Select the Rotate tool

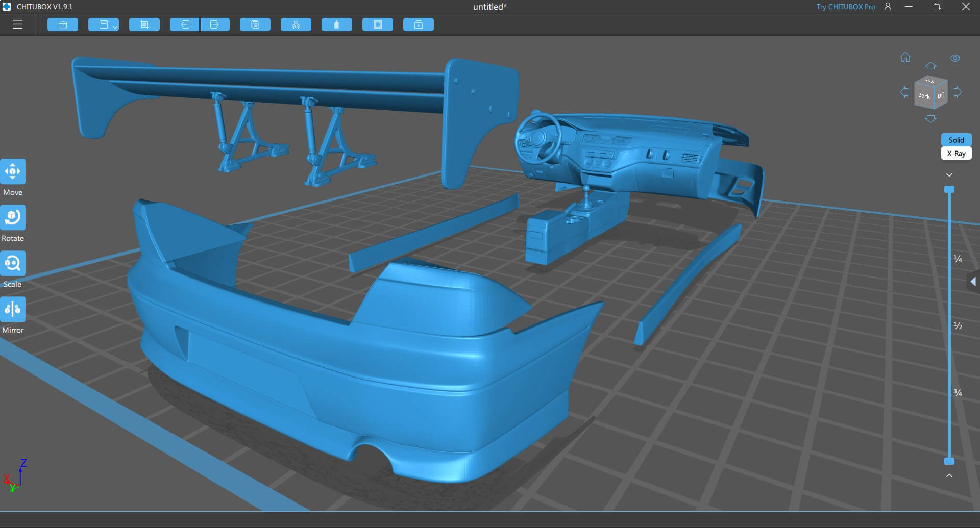(x=13, y=218)
